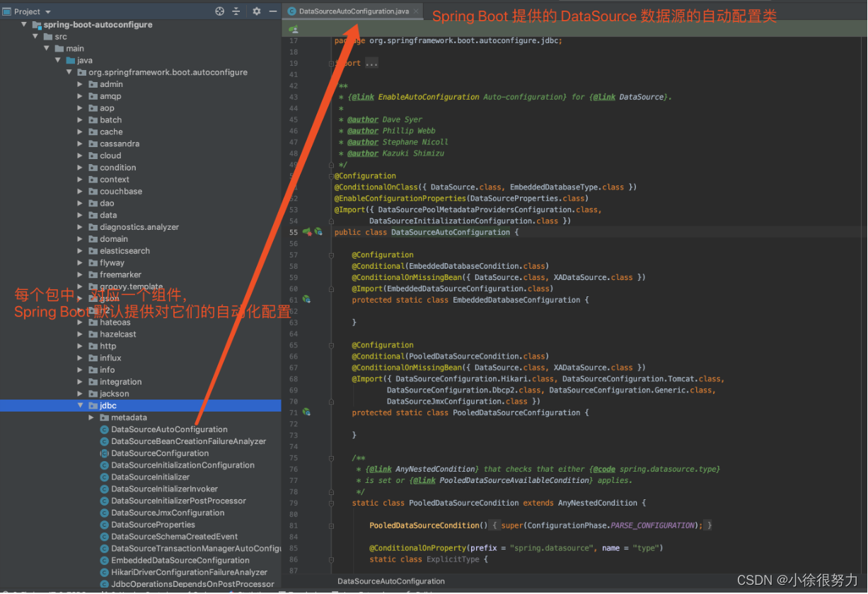Click the class icon beside DataSourceProperties
The width and height of the screenshot is (868, 594).
coord(103,524)
